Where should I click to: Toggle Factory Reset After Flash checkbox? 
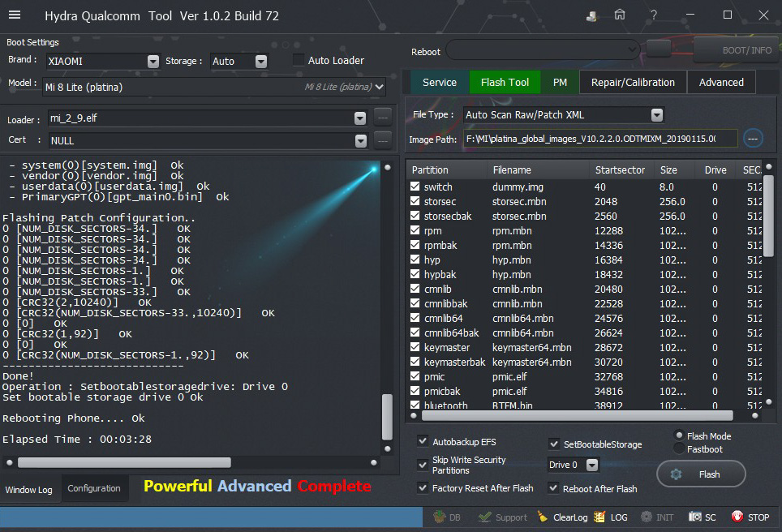(x=423, y=487)
